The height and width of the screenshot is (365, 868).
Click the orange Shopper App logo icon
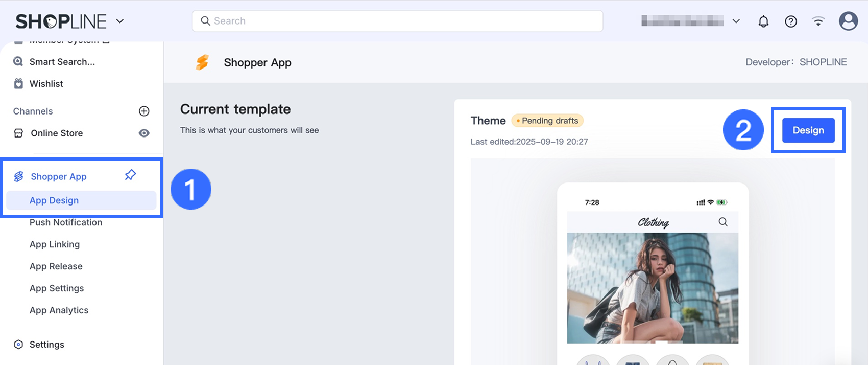tap(202, 62)
